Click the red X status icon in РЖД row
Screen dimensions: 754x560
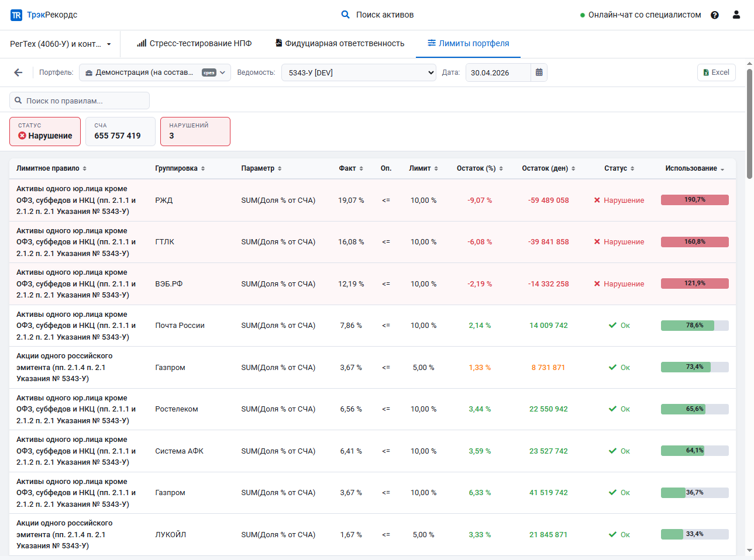(x=597, y=200)
